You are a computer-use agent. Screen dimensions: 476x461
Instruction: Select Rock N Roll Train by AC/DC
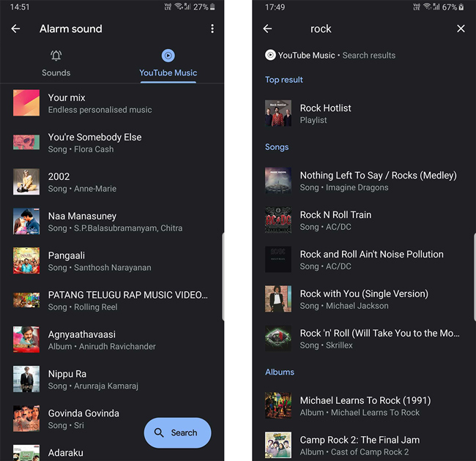pos(364,220)
